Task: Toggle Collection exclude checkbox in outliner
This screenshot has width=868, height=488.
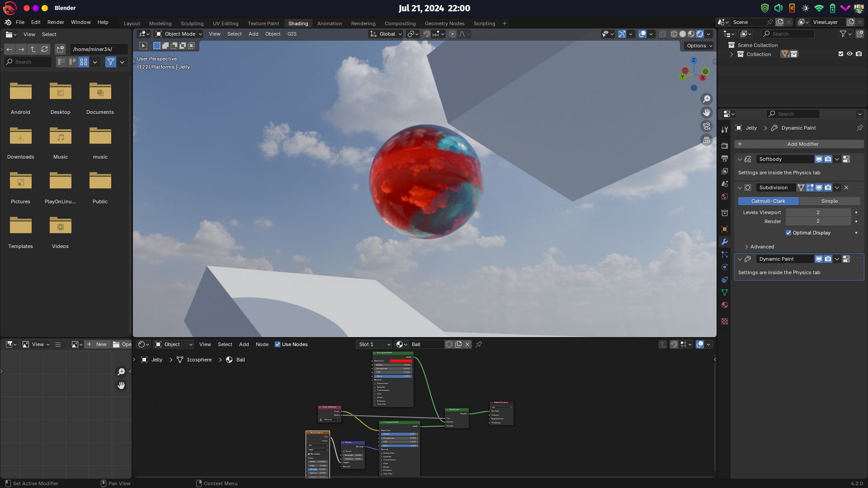Action: pyautogui.click(x=841, y=54)
